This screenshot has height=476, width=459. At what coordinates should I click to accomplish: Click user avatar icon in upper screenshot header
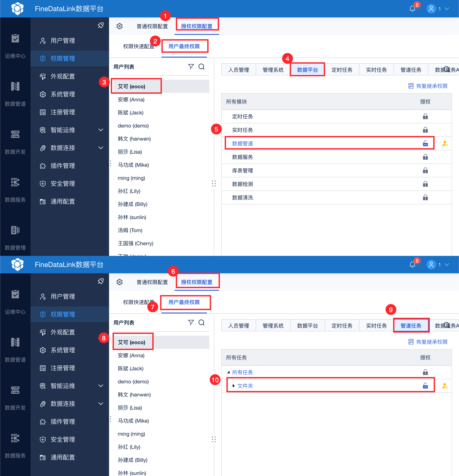431,9
